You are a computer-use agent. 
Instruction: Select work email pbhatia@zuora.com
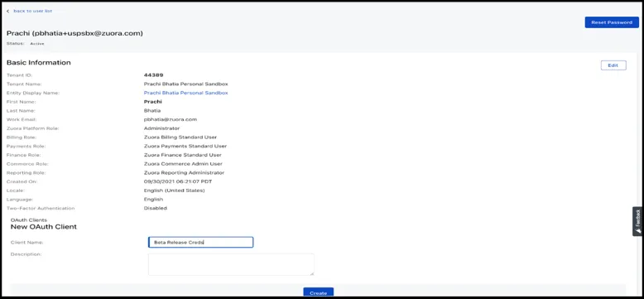pos(171,119)
